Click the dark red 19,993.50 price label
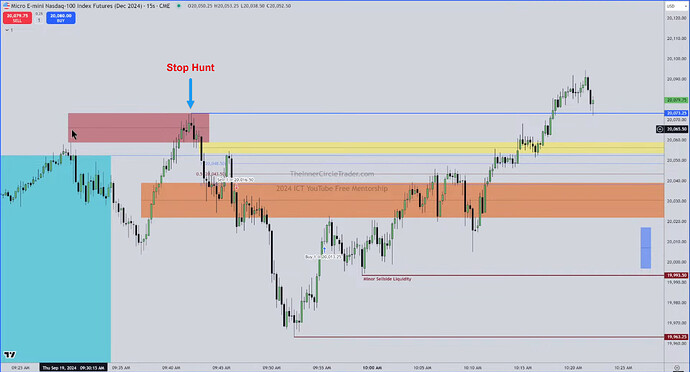The image size is (690, 372). 676,275
